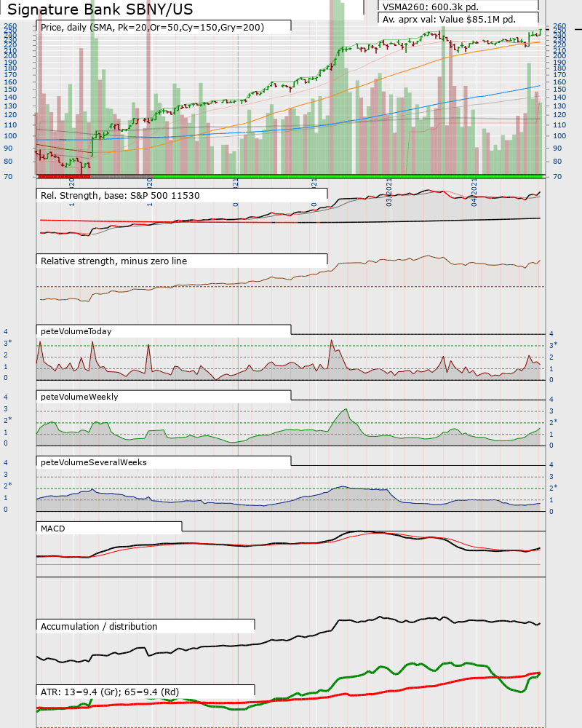The image size is (582, 728).
Task: Click the '03/2021' date marker on time axis
Action: (389, 193)
